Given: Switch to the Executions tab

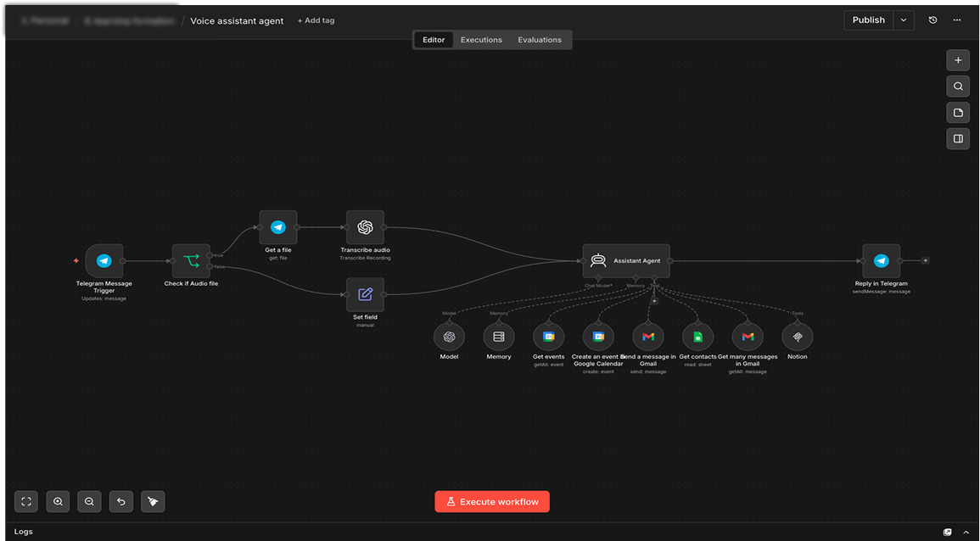Looking at the screenshot, I should [481, 40].
